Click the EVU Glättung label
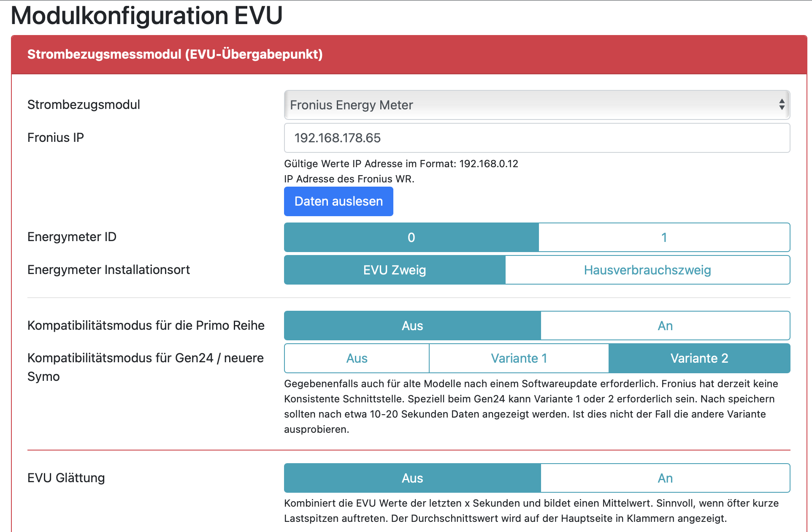This screenshot has height=532, width=812. pos(66,478)
